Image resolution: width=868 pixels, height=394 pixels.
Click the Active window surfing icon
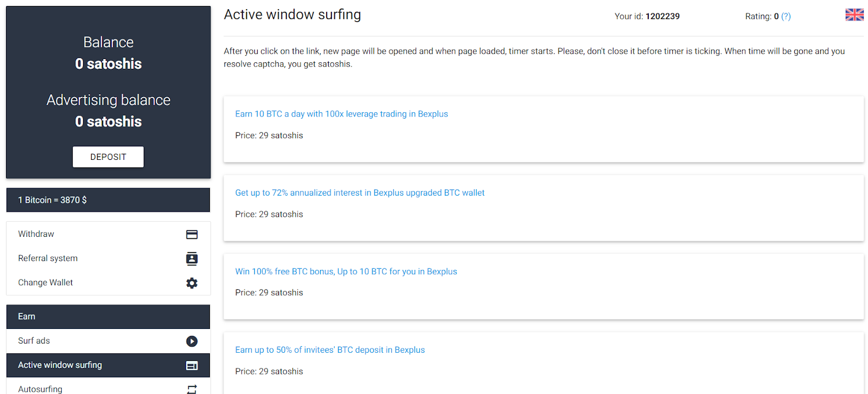(x=192, y=366)
